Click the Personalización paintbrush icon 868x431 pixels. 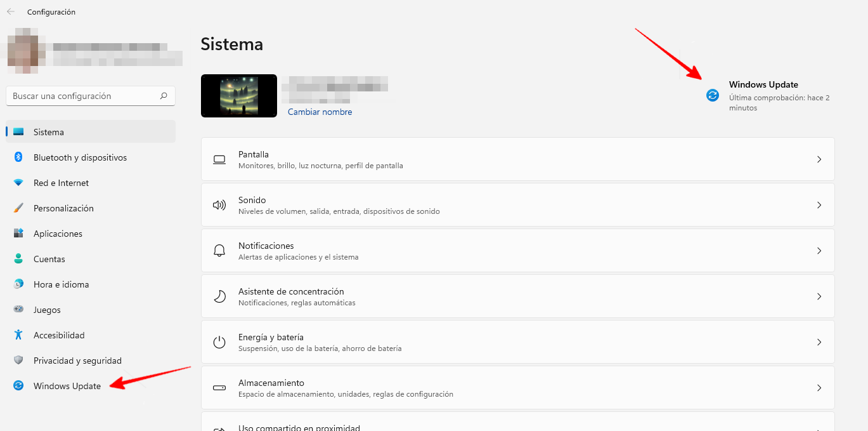[19, 208]
